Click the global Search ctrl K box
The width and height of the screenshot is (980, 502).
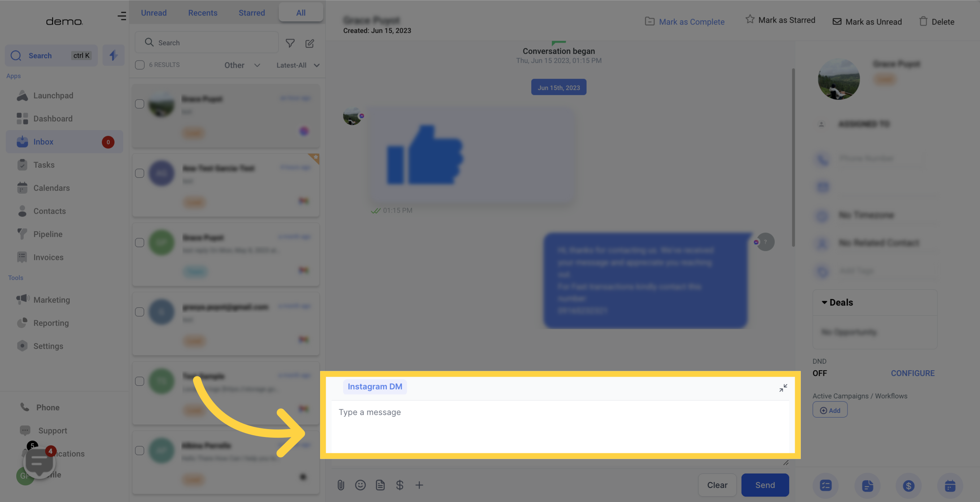tap(51, 56)
